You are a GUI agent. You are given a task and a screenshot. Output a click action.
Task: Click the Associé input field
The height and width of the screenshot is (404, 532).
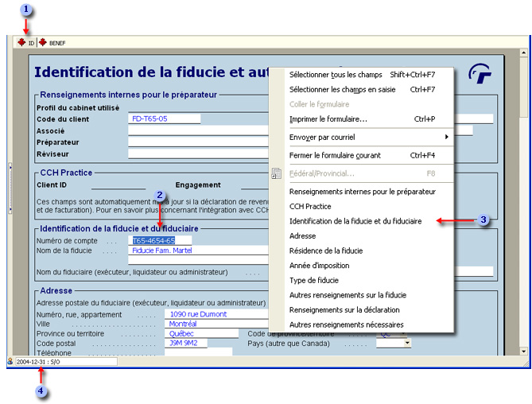[199, 130]
